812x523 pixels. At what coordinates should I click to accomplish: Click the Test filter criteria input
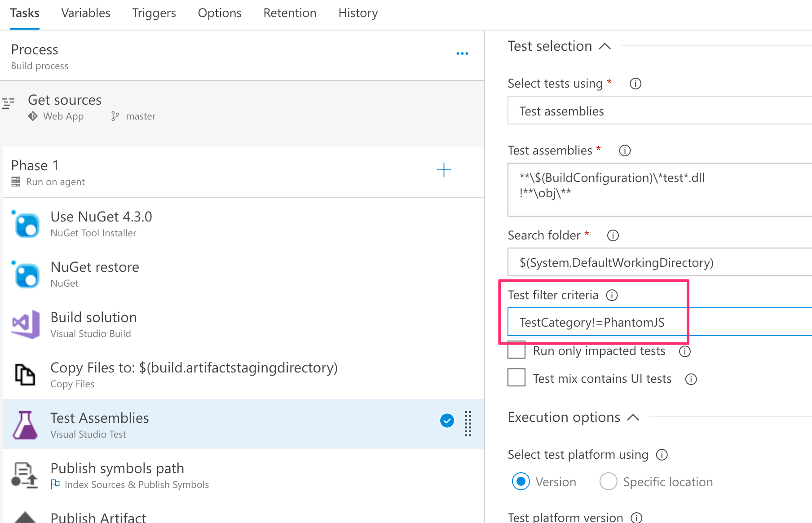click(660, 322)
